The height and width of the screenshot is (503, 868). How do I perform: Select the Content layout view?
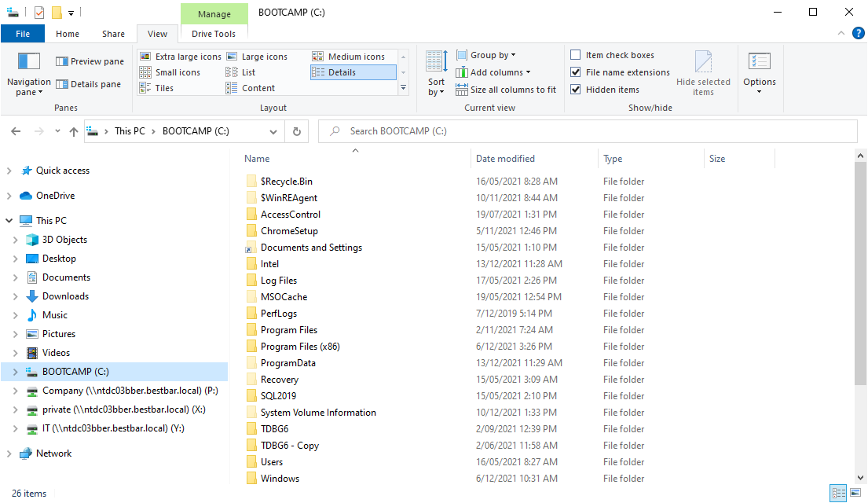click(x=259, y=88)
